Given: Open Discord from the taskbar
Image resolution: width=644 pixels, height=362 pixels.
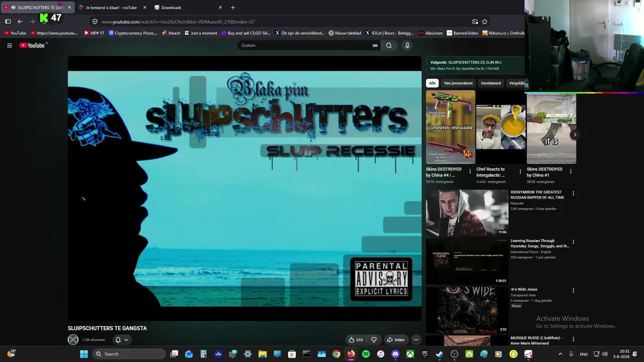Looking at the screenshot, I should coord(395,354).
